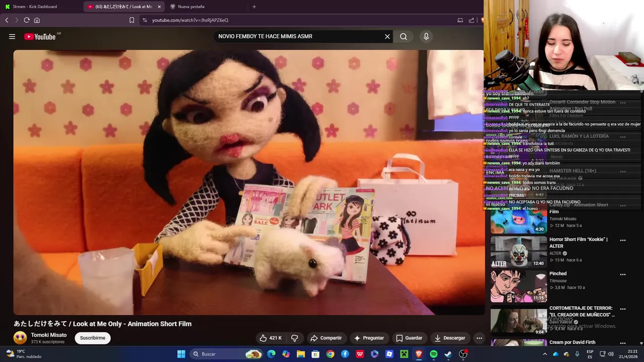Open the YouTube hamburger guide menu
This screenshot has height=362, width=644.
12,36
